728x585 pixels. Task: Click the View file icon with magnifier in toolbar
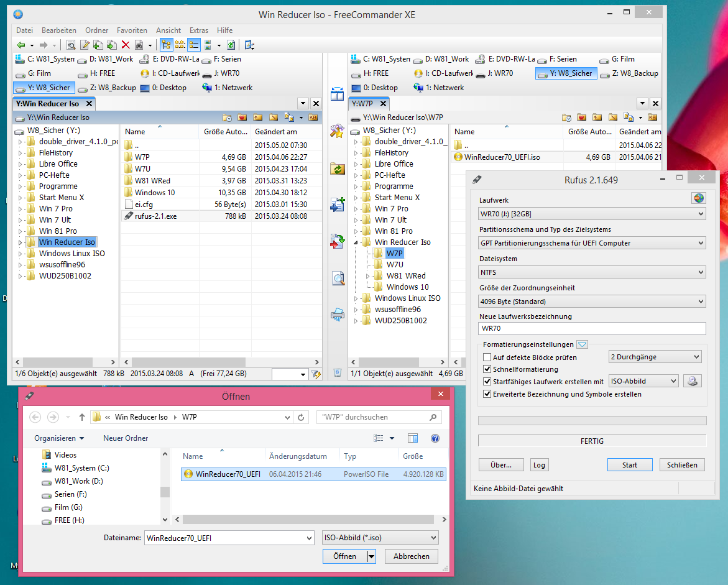pyautogui.click(x=71, y=45)
